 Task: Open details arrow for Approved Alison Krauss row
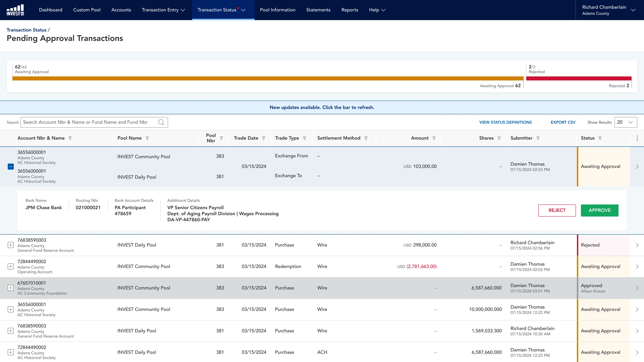(x=637, y=288)
